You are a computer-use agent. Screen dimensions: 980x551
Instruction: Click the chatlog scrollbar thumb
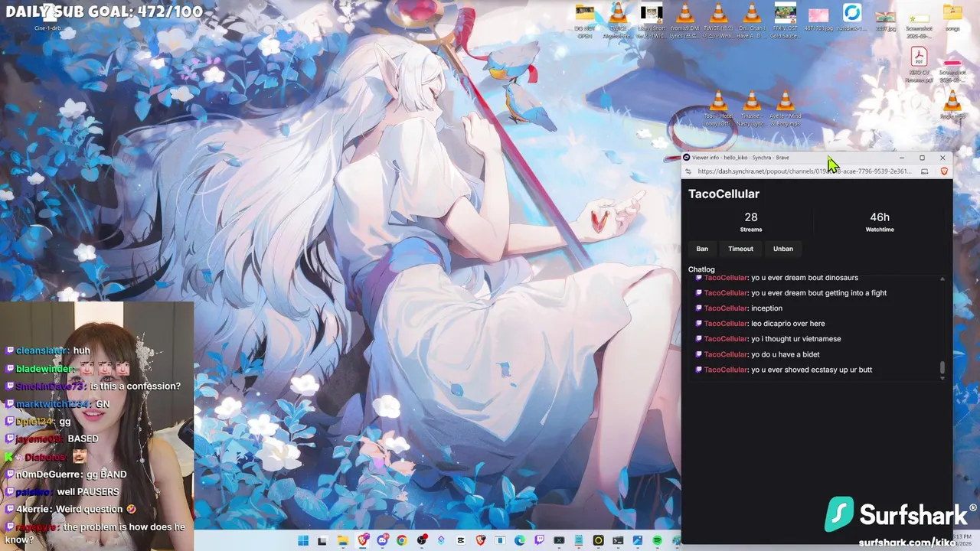(x=942, y=368)
